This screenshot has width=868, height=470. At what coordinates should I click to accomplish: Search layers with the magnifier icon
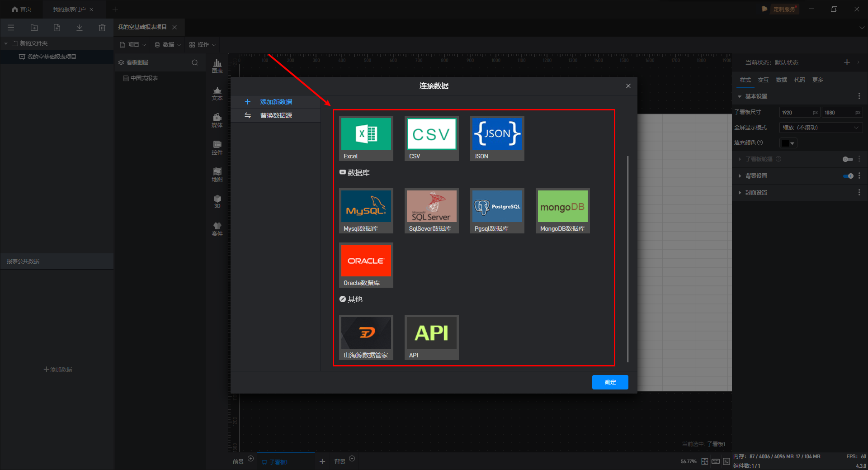click(195, 62)
